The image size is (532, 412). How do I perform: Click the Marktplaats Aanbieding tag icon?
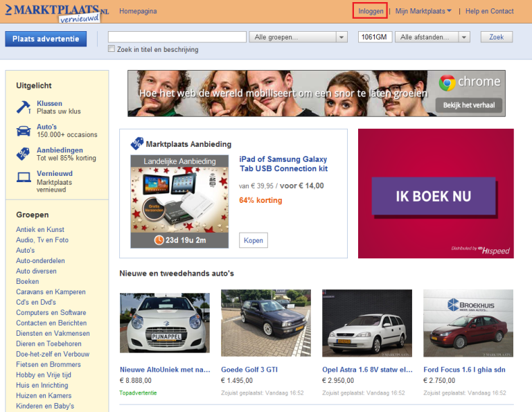click(x=136, y=143)
